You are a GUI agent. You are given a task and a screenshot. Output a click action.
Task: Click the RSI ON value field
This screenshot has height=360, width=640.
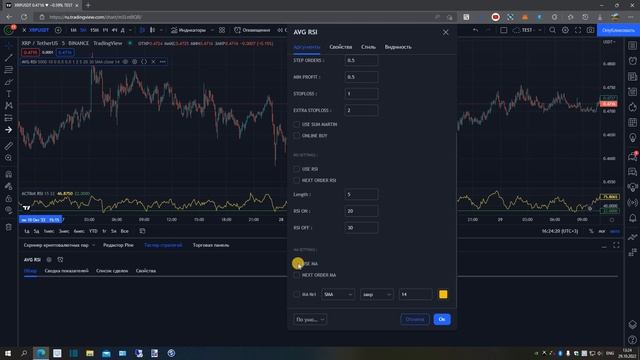coord(361,211)
